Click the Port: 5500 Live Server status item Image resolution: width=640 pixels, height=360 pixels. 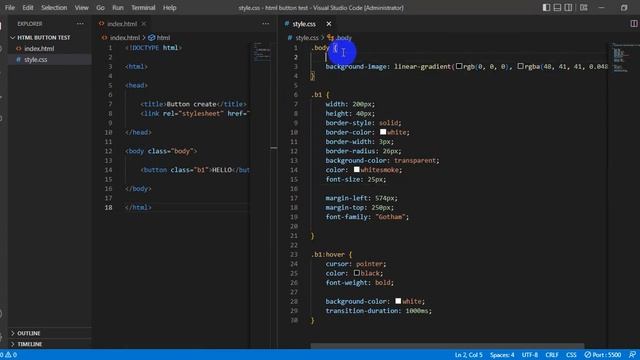pos(602,355)
